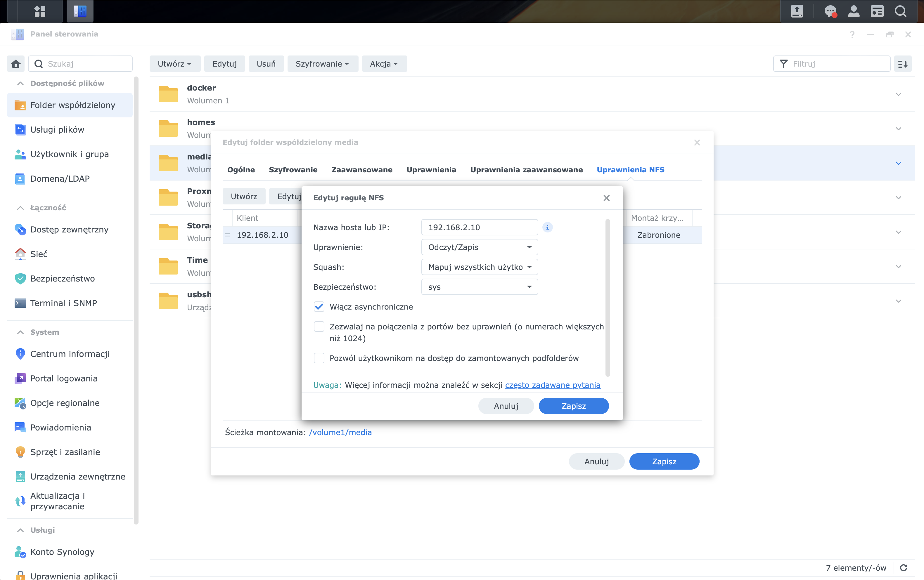This screenshot has height=580, width=924.
Task: Open Opcje regionalne settings
Action: (70, 403)
